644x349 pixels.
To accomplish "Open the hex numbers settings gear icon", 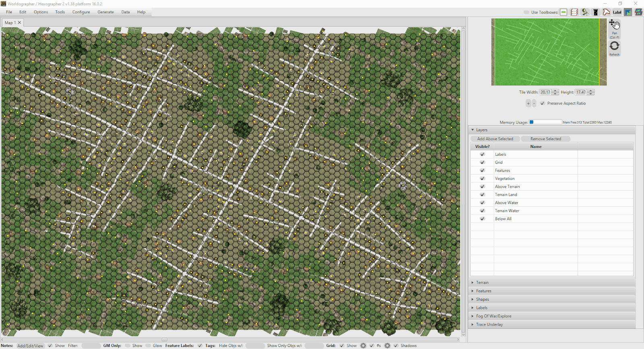I will (x=387, y=345).
